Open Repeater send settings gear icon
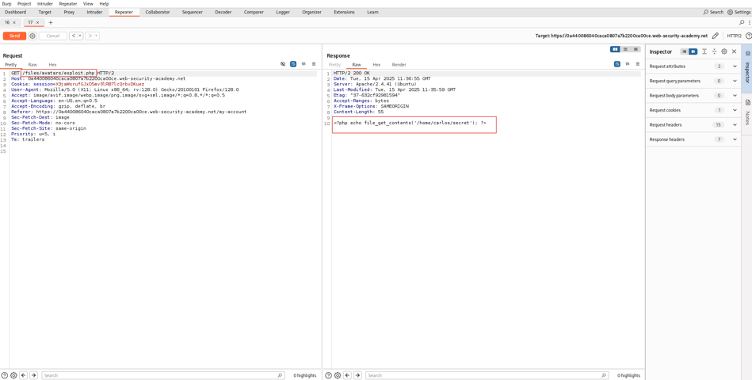This screenshot has height=380, width=755. [x=32, y=36]
